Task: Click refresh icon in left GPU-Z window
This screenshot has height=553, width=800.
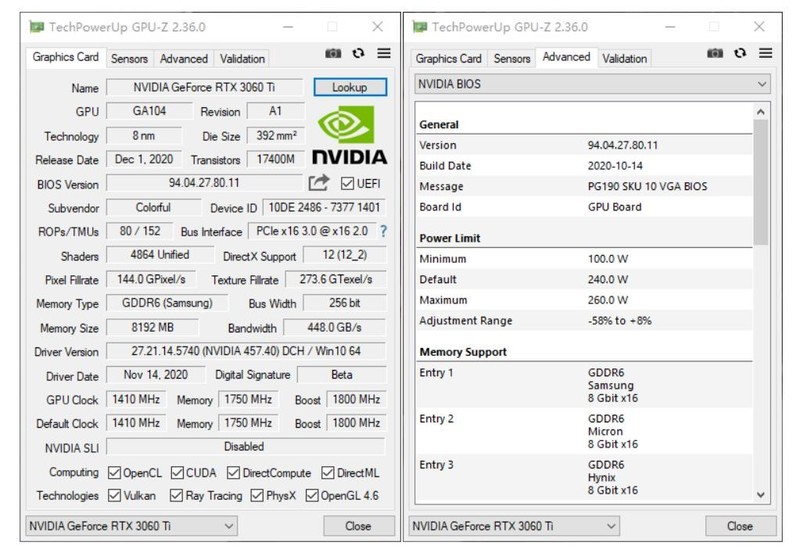Action: pos(359,53)
